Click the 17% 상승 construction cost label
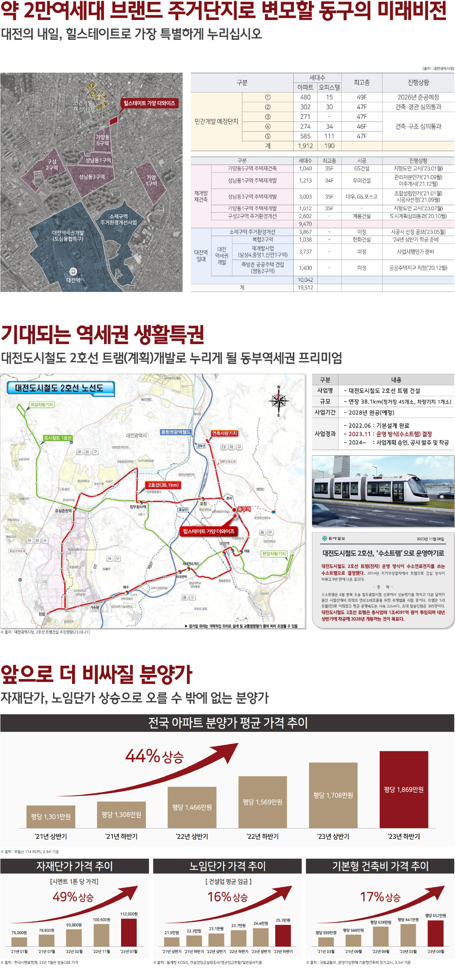This screenshot has width=455, height=980. [380, 897]
